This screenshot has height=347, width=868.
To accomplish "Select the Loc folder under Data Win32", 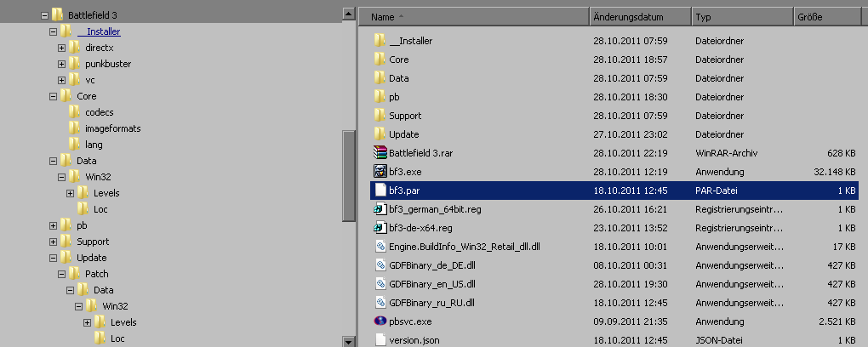I will (x=100, y=209).
